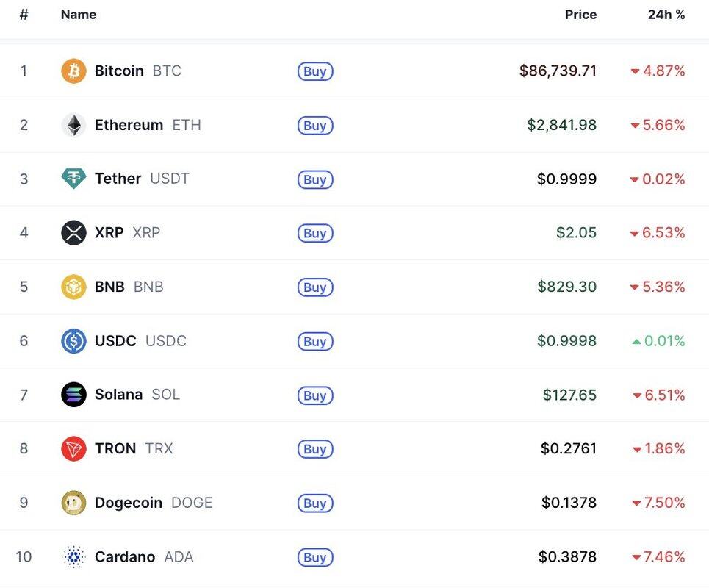Click the Dogecoin logo icon

[x=73, y=503]
